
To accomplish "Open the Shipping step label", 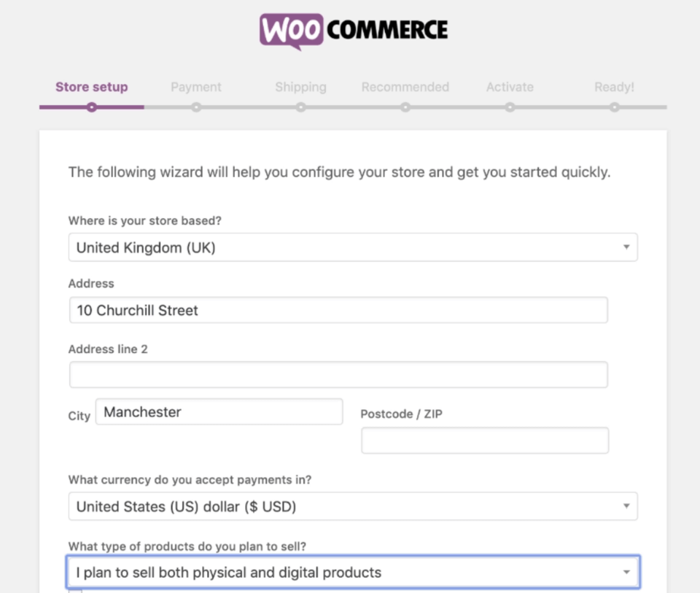I will [x=300, y=87].
